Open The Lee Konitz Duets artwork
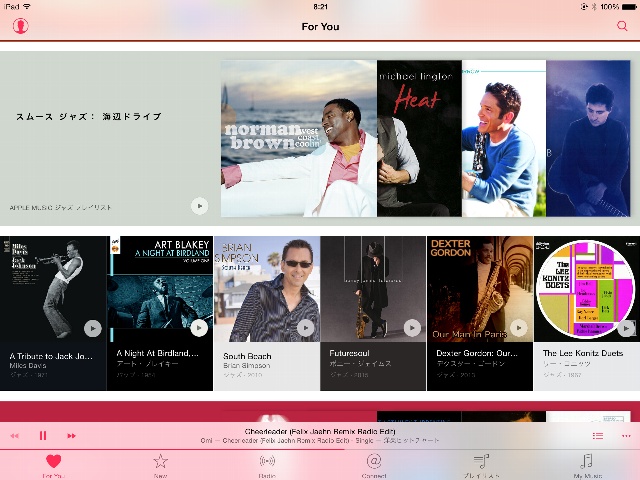This screenshot has height=480, width=640. coord(587,289)
